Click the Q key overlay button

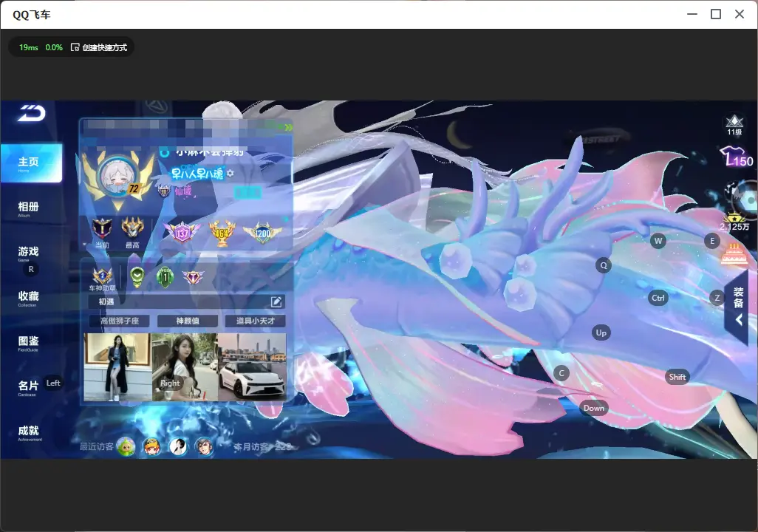tap(604, 265)
